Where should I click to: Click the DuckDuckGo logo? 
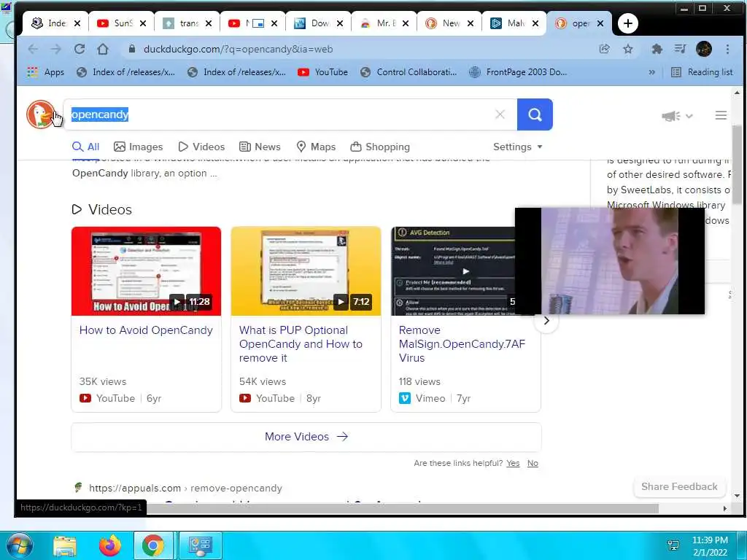(x=41, y=114)
